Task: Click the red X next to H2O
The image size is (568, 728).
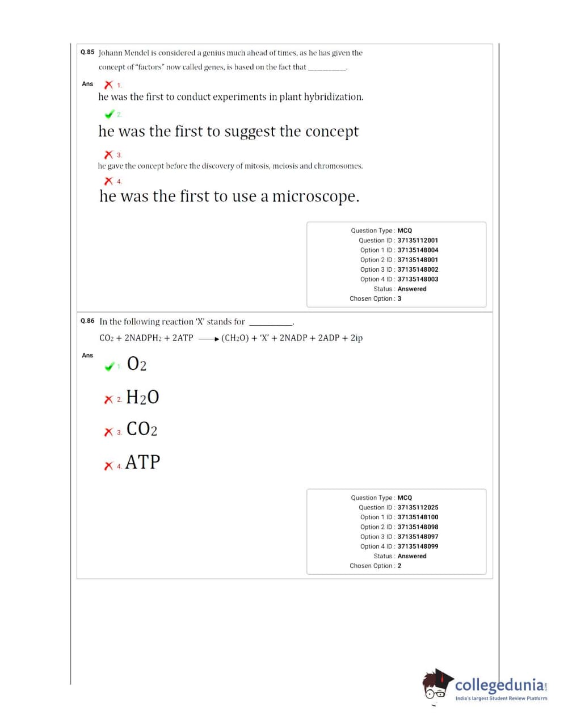Action: click(x=108, y=399)
